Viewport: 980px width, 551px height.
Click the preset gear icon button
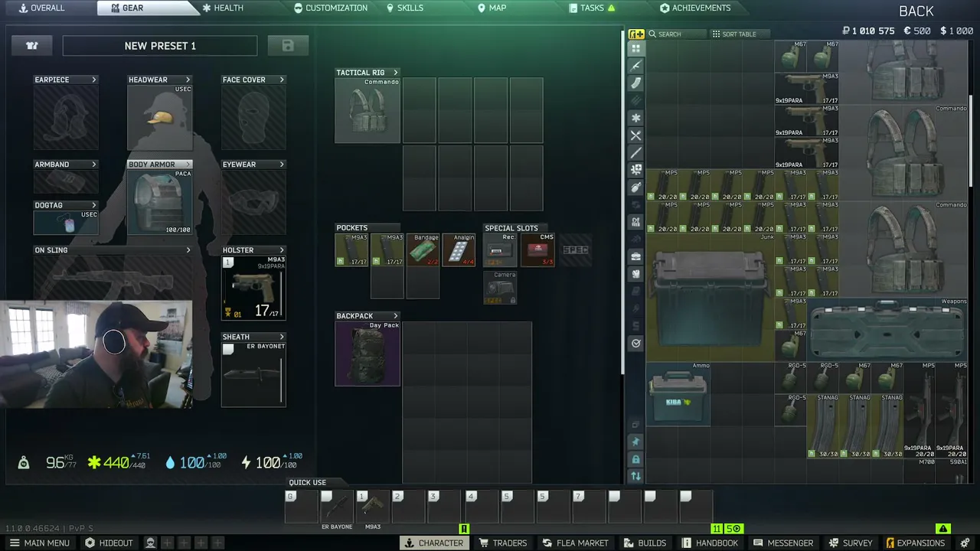coord(32,46)
